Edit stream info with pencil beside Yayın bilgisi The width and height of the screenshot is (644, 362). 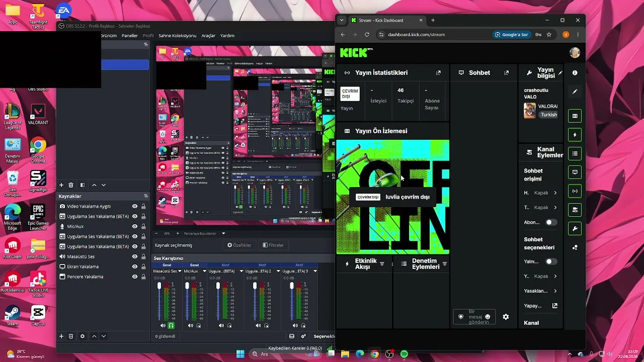pos(560,73)
